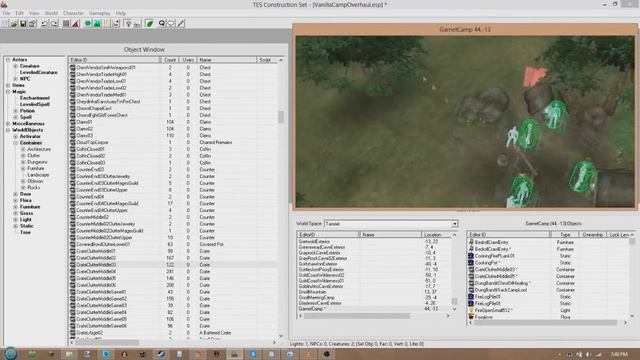Toggle the snap to angle red triangle icon

click(76, 24)
